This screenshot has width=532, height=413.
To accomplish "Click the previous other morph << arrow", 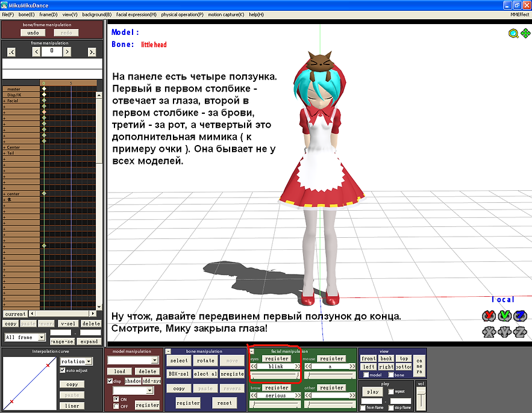I will click(x=308, y=396).
